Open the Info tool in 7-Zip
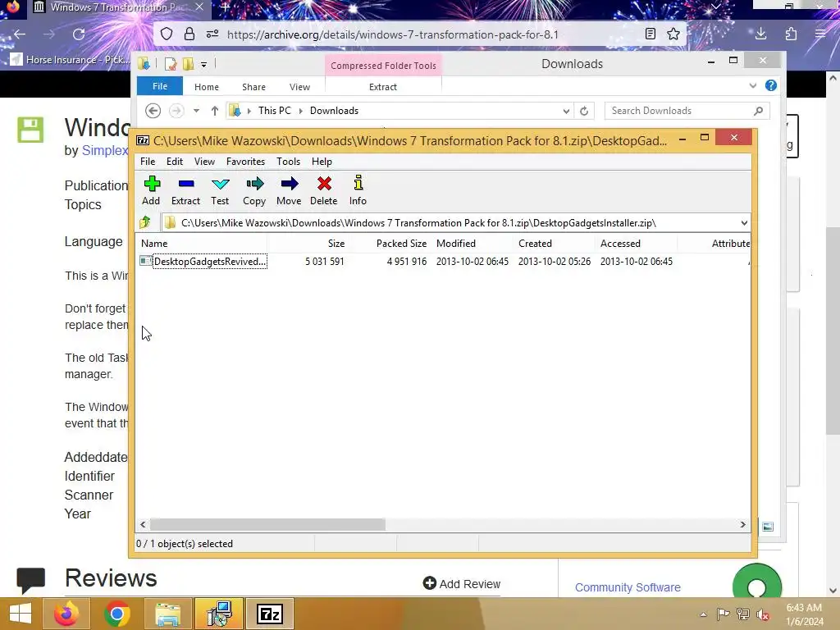This screenshot has width=840, height=630. (x=358, y=190)
